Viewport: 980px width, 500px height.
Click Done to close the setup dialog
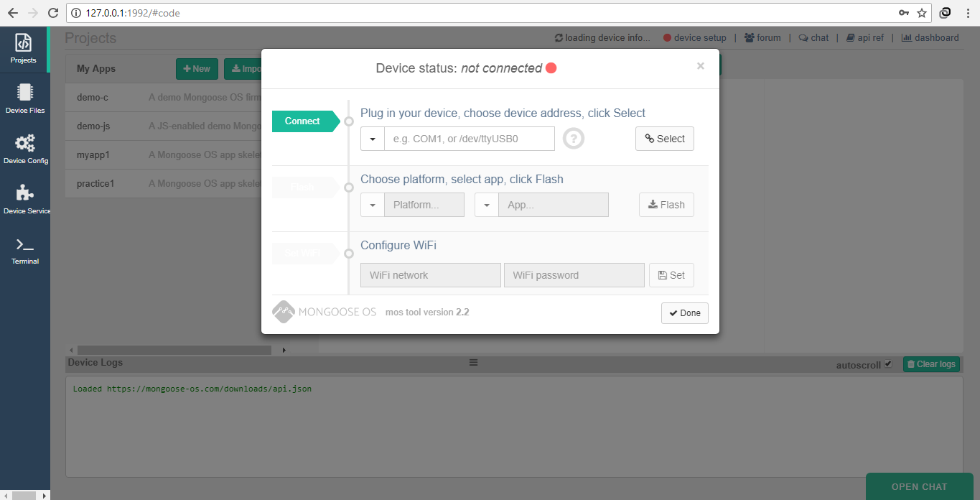[683, 312]
